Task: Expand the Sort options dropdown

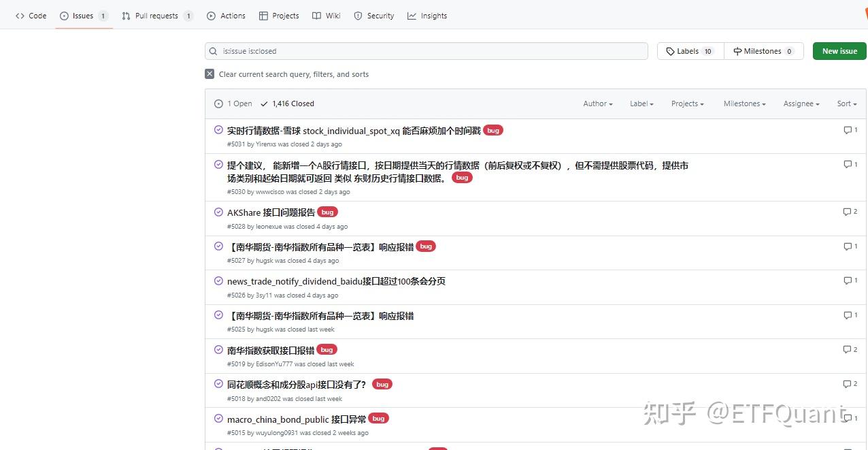Action: click(846, 103)
